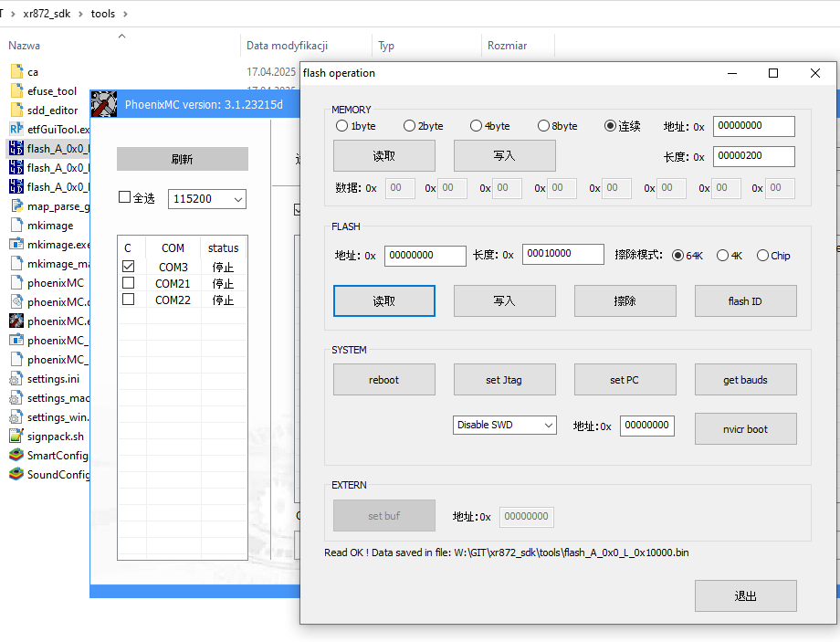Uncheck the COM3 port checkbox
The width and height of the screenshot is (840, 642).
(x=128, y=267)
